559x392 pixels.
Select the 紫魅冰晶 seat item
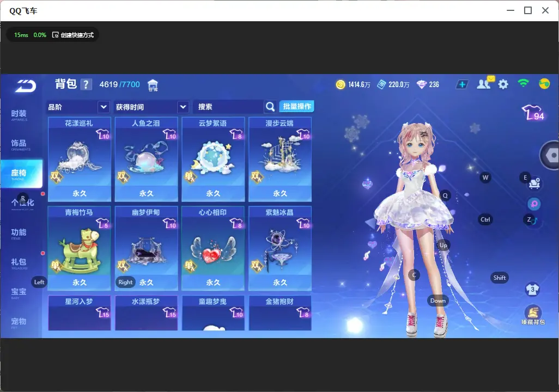[x=280, y=248]
